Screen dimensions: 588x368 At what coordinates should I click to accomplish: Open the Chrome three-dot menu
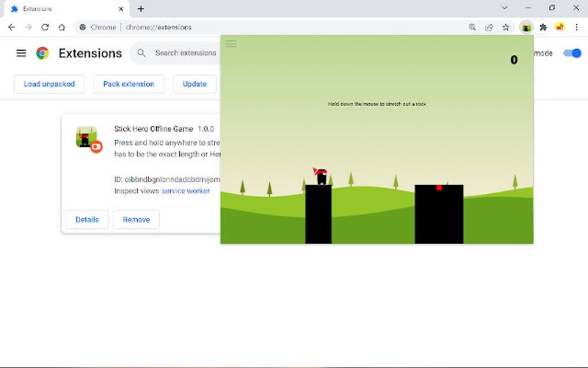(x=577, y=27)
